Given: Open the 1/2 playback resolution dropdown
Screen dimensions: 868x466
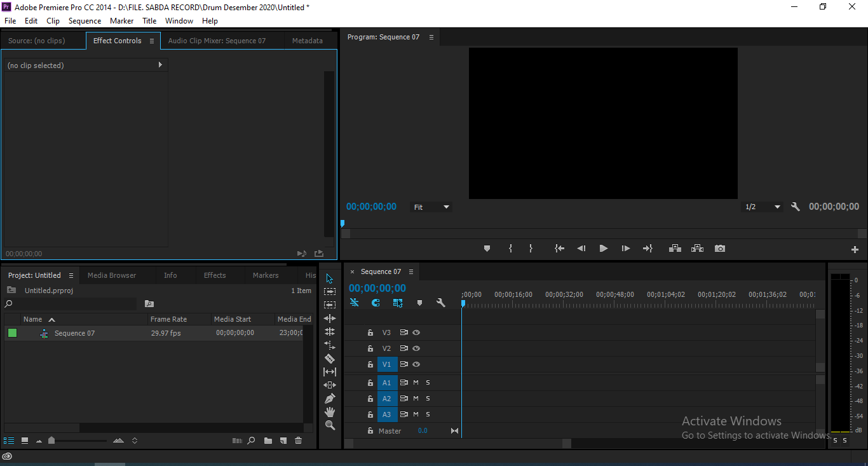Looking at the screenshot, I should click(x=763, y=207).
